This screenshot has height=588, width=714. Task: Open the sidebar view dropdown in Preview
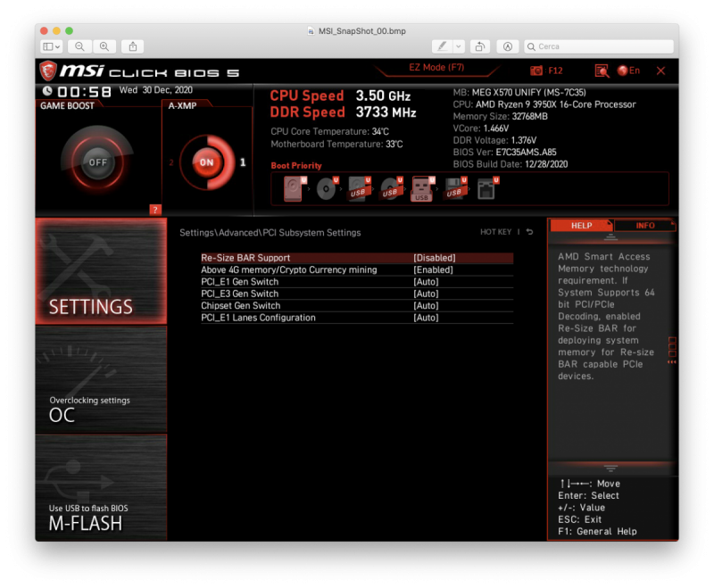coord(52,46)
